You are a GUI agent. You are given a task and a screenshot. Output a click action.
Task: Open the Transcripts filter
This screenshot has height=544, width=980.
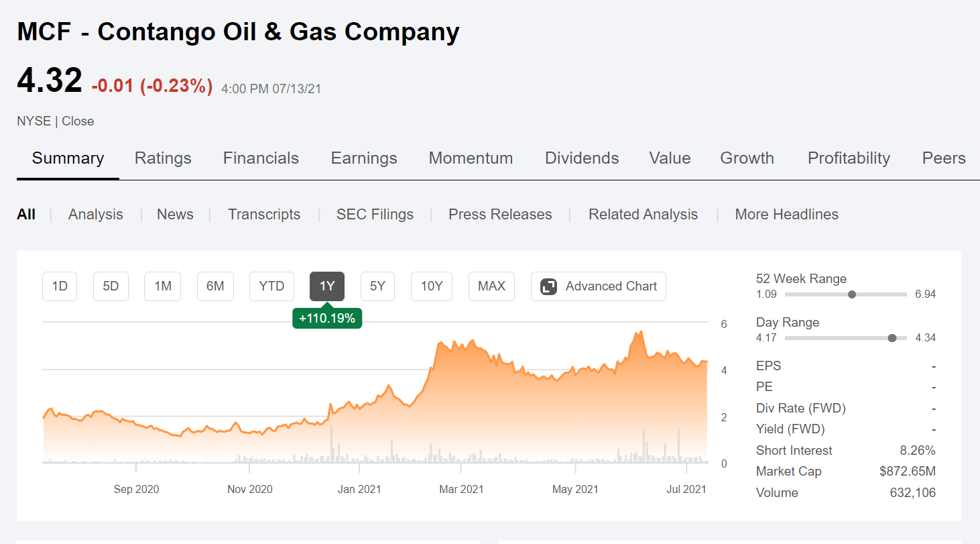click(x=264, y=214)
